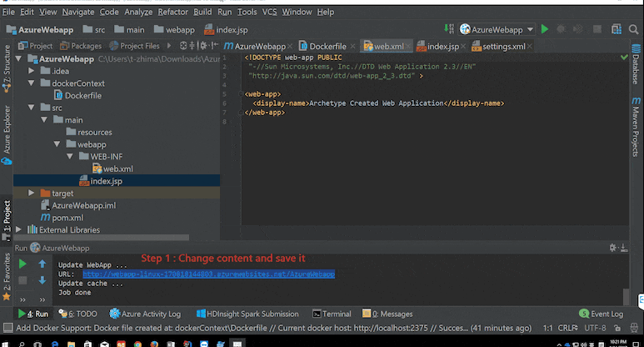Switch to the Packages view tab

81,46
